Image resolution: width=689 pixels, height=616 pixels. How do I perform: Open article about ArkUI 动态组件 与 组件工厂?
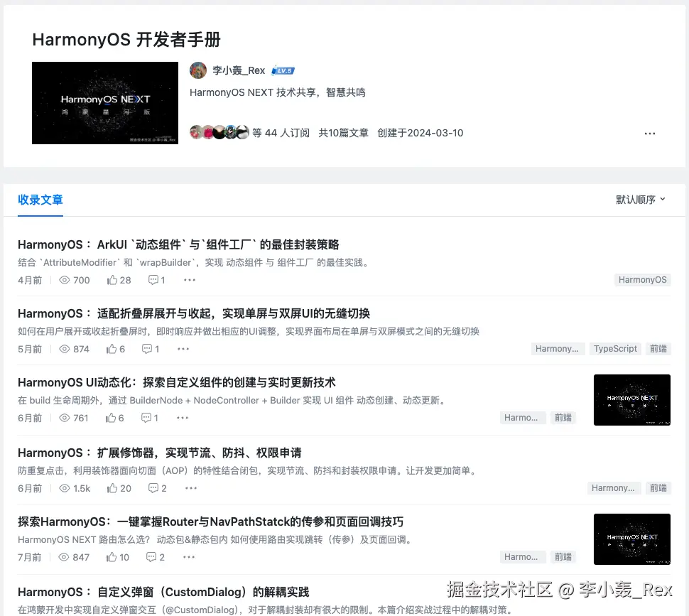click(178, 244)
